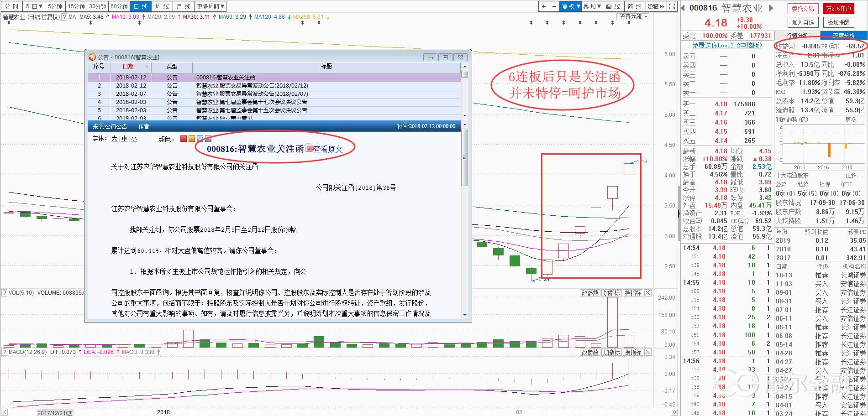Open the 行情分析 tab
Screen dimensions: 868x416
(797, 35)
